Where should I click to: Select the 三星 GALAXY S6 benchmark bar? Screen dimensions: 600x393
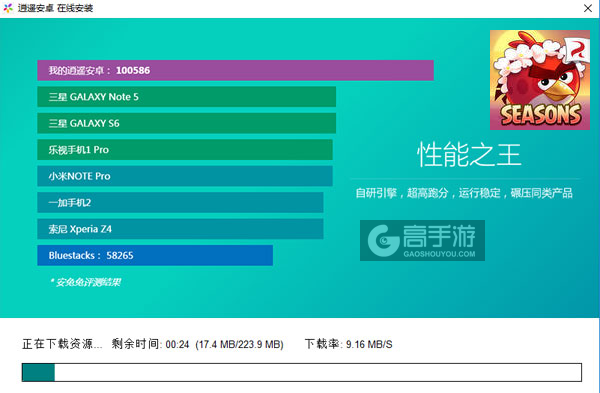click(186, 123)
